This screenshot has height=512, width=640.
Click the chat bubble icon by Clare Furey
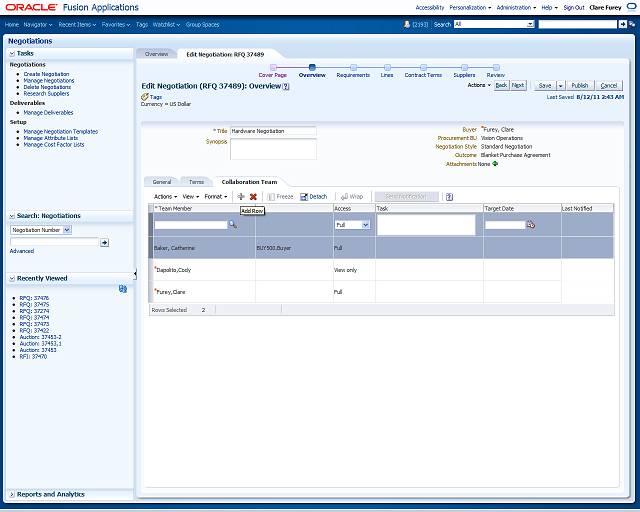click(631, 7)
